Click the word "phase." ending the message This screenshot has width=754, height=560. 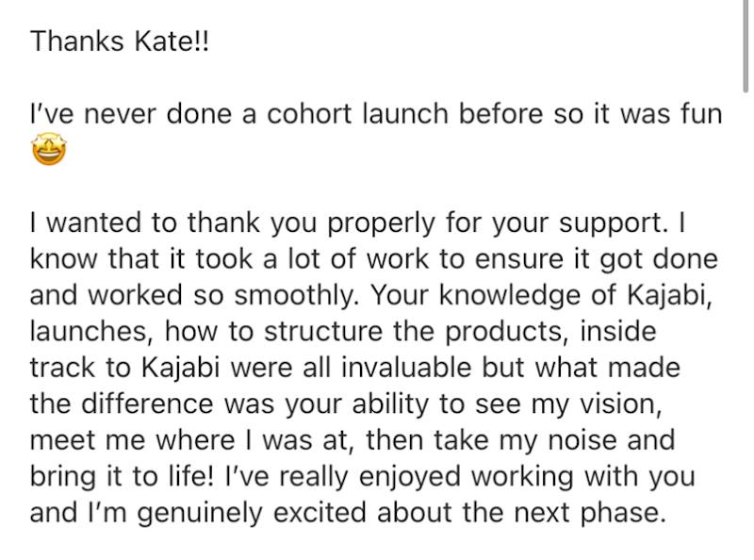pos(623,513)
